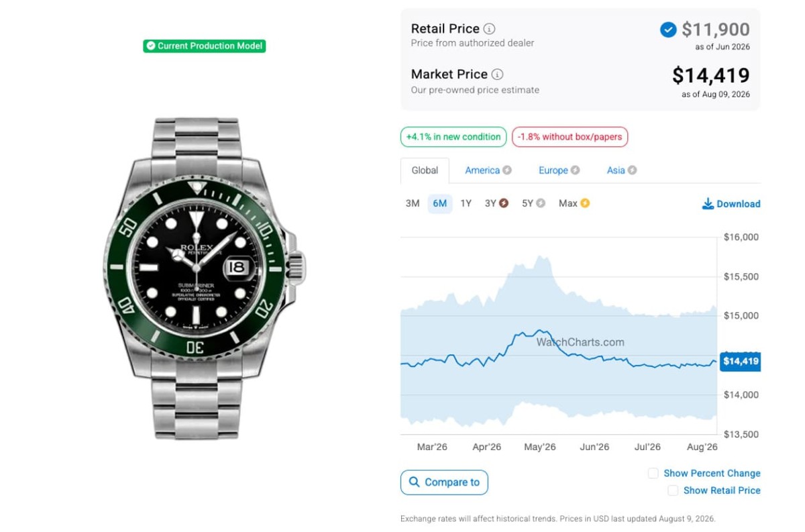
Task: Click the blue verified checkmark near $11,900
Action: tap(668, 30)
